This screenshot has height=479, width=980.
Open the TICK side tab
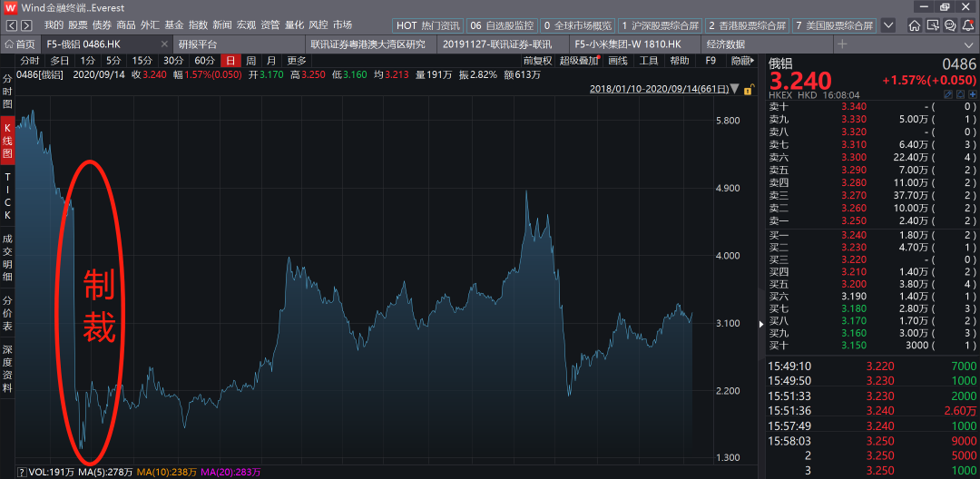(x=7, y=198)
